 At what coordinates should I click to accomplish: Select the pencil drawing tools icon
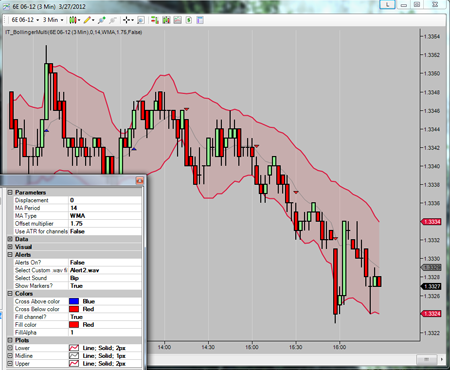[x=87, y=20]
